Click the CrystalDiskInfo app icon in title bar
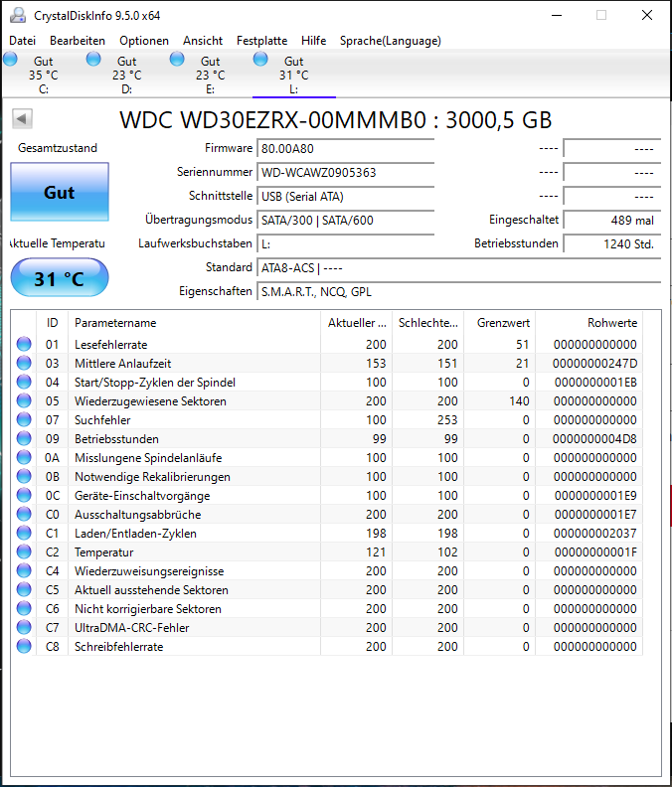The image size is (672, 787). click(18, 16)
